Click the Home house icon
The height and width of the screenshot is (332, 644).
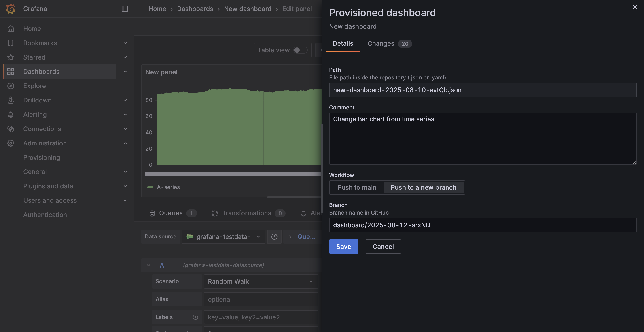click(11, 28)
